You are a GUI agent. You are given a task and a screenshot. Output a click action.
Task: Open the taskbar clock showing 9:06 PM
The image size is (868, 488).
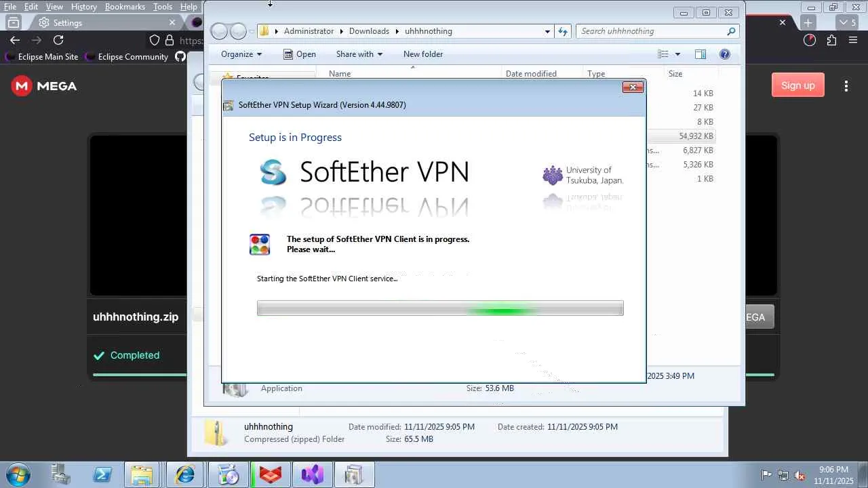tap(833, 475)
